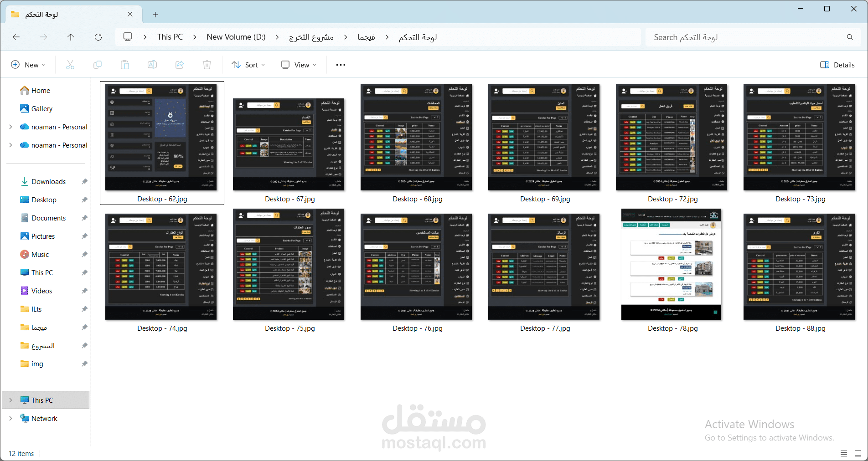Image resolution: width=868 pixels, height=461 pixels.
Task: Click the Delete icon in the toolbar
Action: (207, 65)
